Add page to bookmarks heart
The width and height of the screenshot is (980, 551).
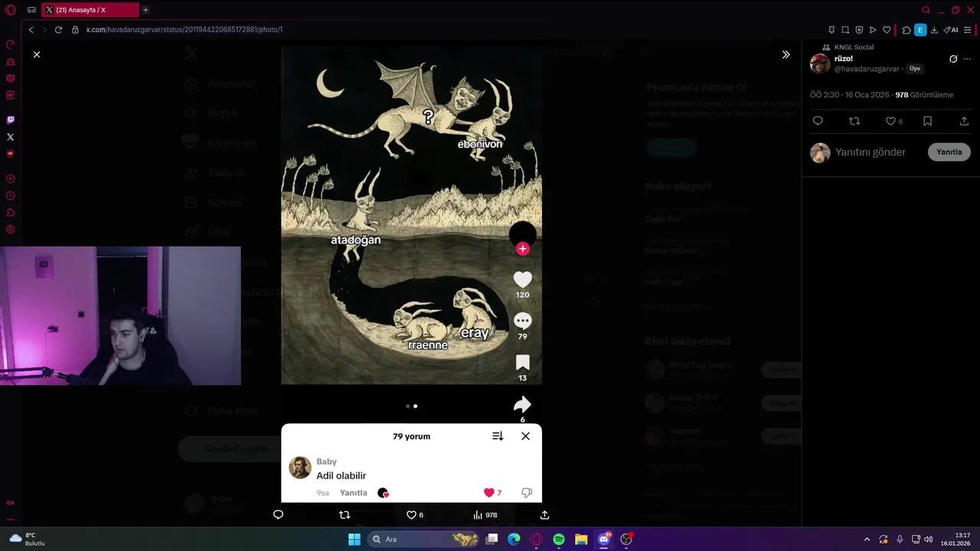tap(887, 30)
